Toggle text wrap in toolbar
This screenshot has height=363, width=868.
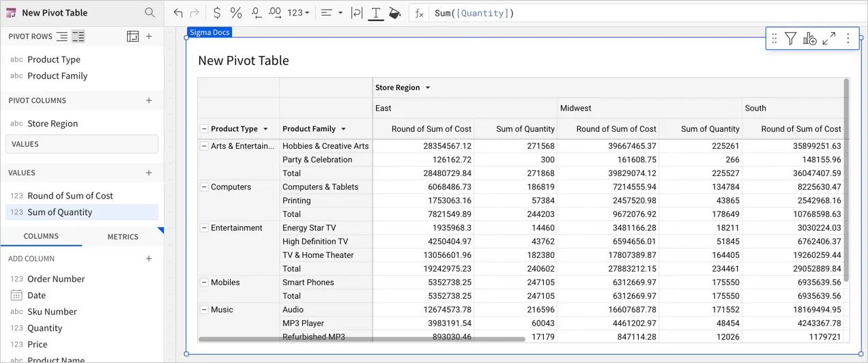[356, 13]
